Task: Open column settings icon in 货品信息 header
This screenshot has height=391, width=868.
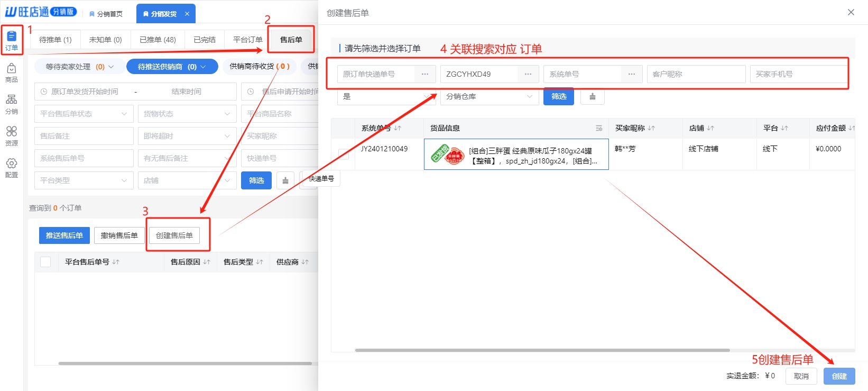Action: 599,128
